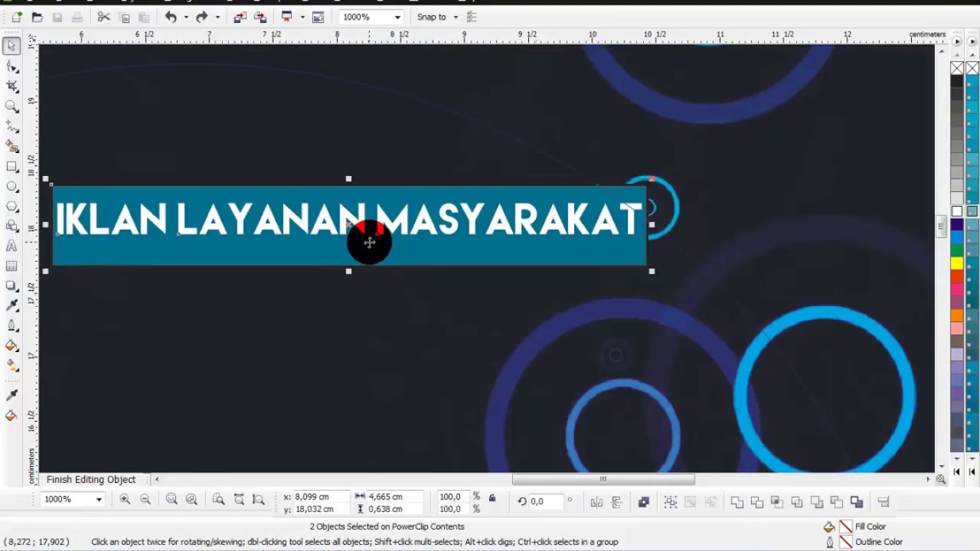Click the horizontal scrollbar thumb
Viewport: 980px width, 551px height.
tap(603, 479)
